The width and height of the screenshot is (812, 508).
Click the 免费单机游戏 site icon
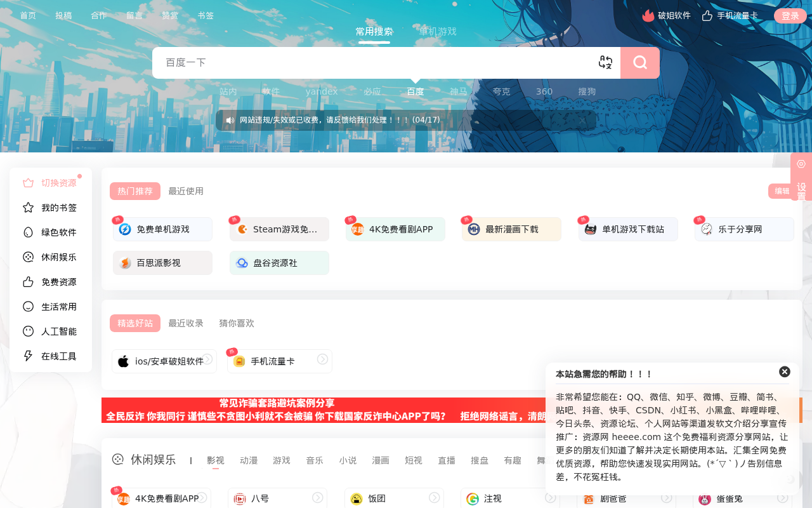pyautogui.click(x=125, y=229)
